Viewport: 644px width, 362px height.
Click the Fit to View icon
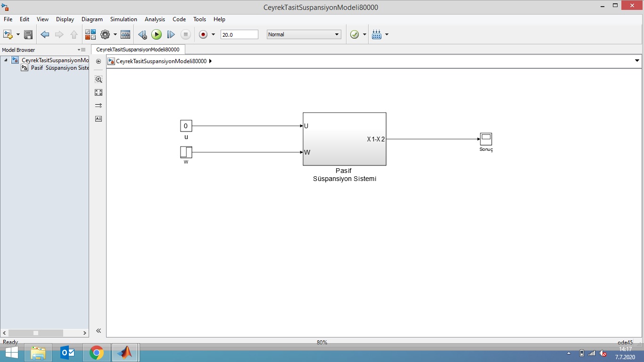pyautogui.click(x=99, y=92)
